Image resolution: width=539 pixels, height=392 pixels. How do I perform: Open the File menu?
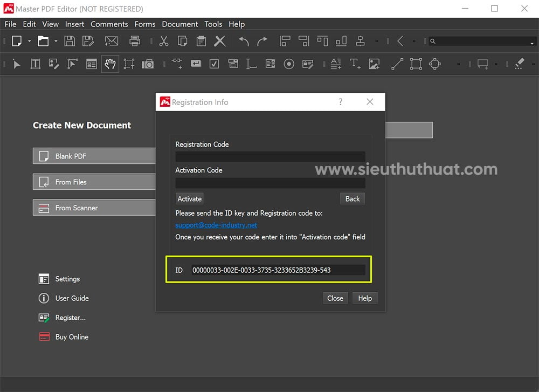(x=10, y=24)
